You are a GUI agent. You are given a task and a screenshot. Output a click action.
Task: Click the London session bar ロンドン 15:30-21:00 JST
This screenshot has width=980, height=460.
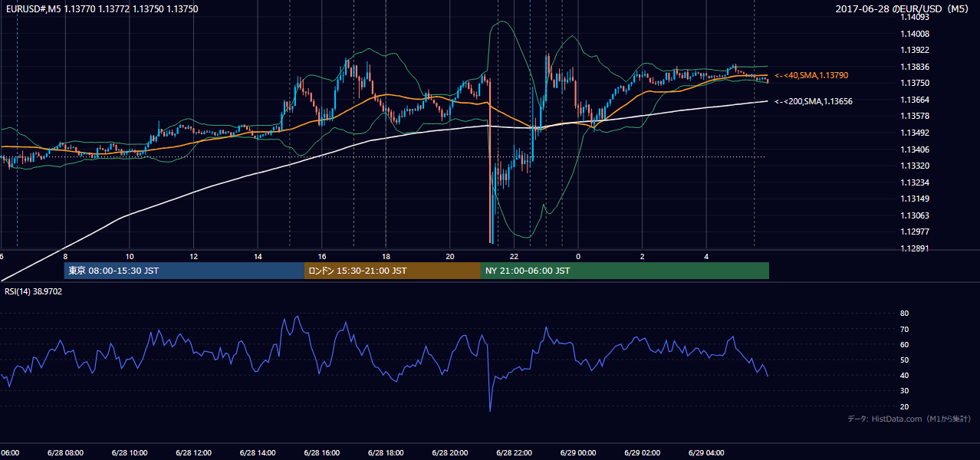pos(393,271)
